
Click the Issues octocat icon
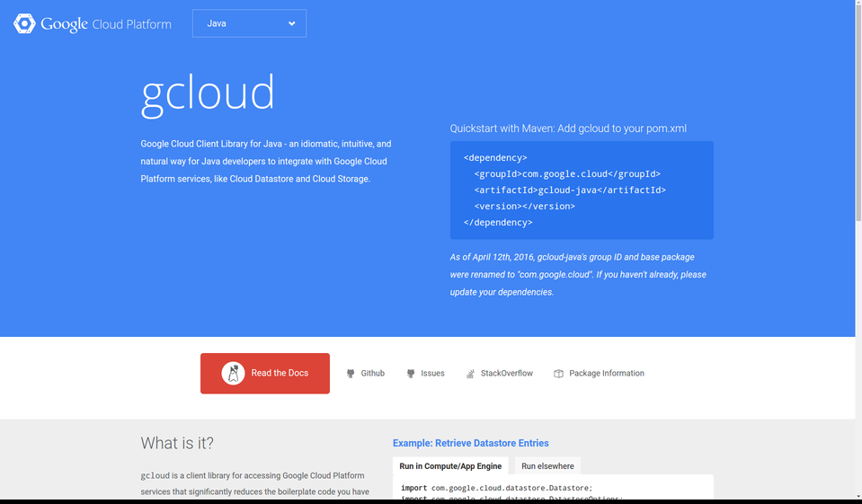point(411,374)
